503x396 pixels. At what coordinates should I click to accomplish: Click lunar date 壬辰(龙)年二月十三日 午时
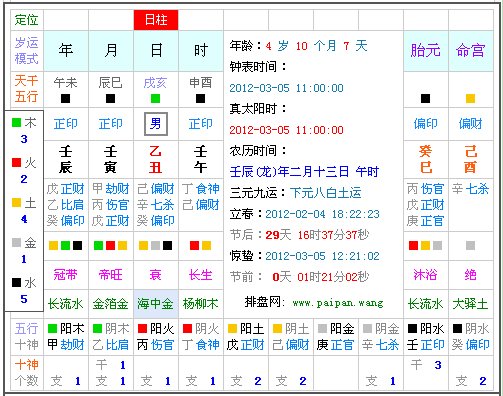point(304,172)
